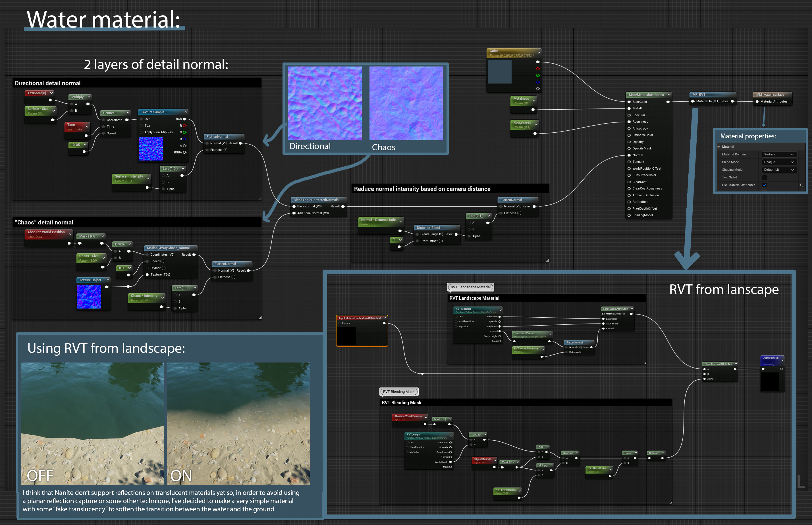Click the RVT Landscape Material comment label
This screenshot has height=525, width=812.
(470, 287)
